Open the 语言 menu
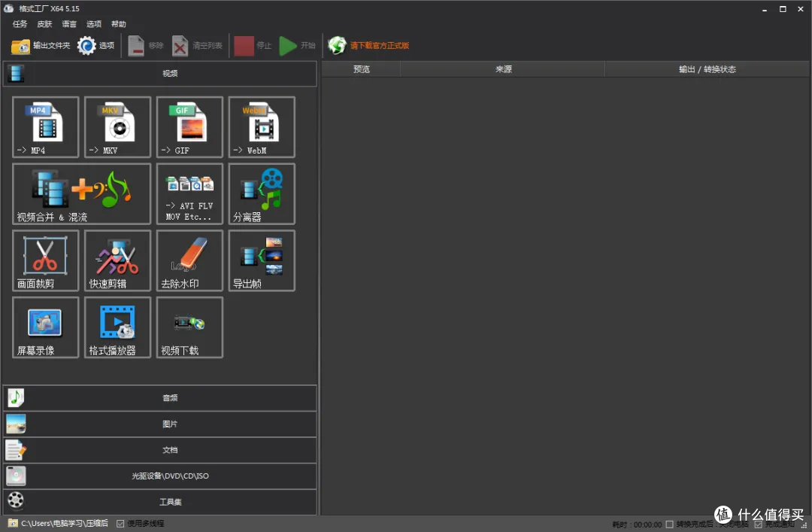 click(69, 24)
